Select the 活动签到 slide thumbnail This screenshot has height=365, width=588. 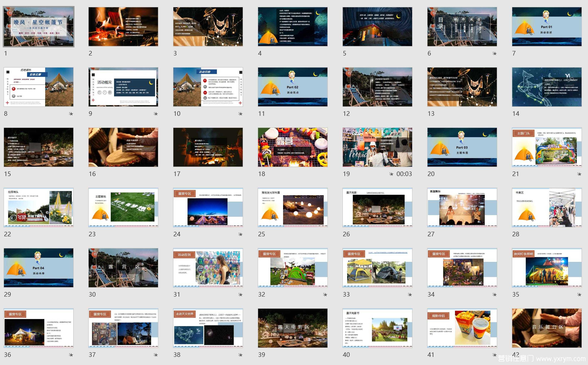[x=208, y=268]
